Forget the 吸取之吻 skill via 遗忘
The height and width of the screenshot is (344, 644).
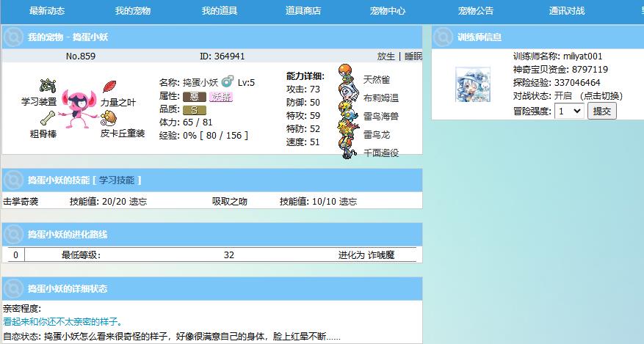348,201
